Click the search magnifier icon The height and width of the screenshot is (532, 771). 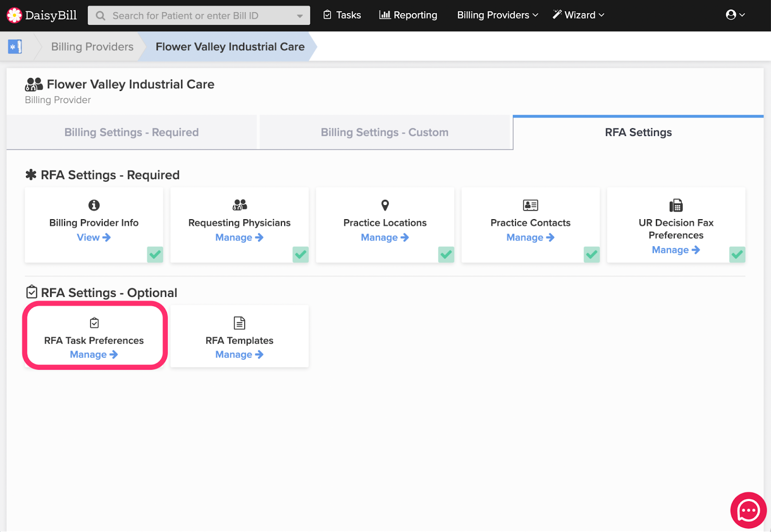pyautogui.click(x=100, y=16)
